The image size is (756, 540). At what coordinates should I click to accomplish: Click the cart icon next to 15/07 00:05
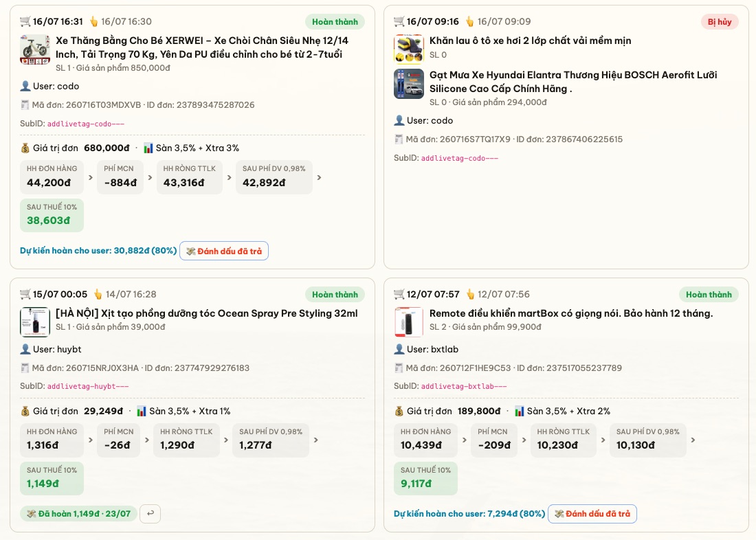[x=25, y=294]
